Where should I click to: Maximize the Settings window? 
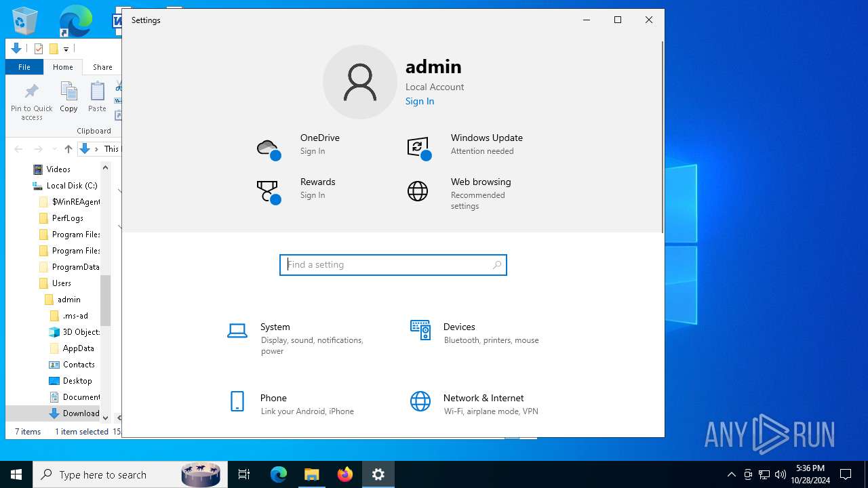618,20
